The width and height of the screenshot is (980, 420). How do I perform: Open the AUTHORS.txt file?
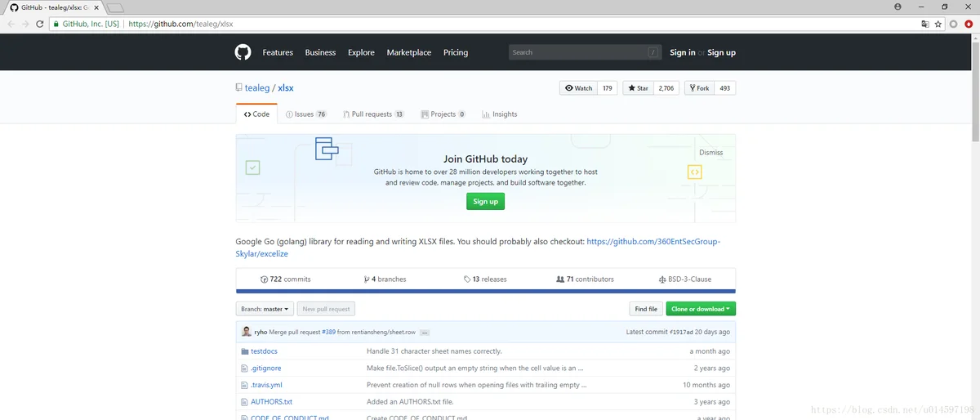(271, 402)
